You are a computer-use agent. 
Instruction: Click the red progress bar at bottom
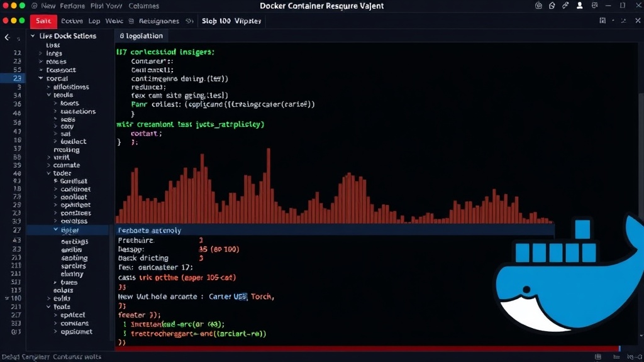(x=367, y=348)
